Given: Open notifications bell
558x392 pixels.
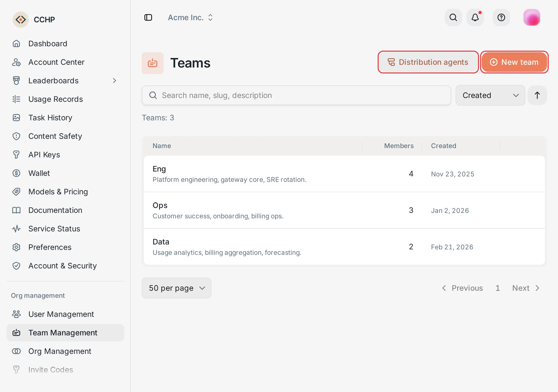Looking at the screenshot, I should pos(475,17).
